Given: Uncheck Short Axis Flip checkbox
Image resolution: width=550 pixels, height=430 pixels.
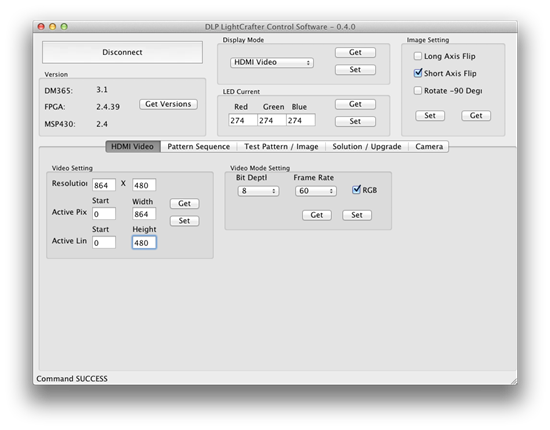Looking at the screenshot, I should (x=418, y=73).
